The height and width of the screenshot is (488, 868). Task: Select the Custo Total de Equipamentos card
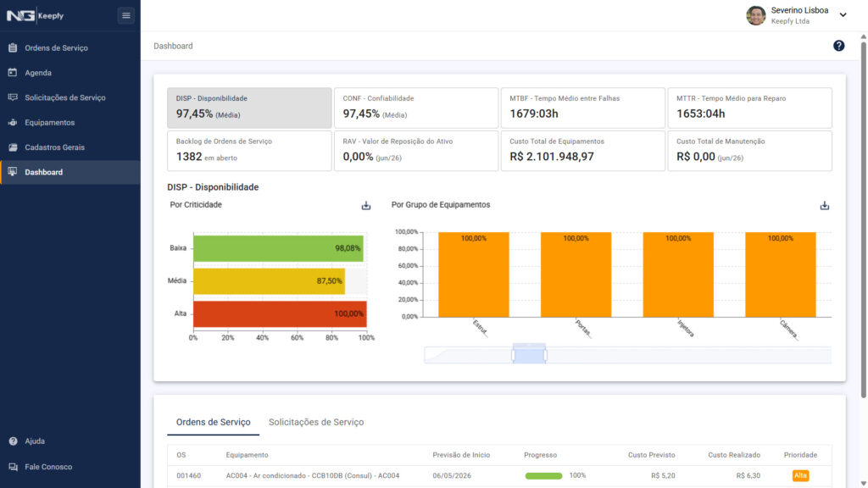582,151
